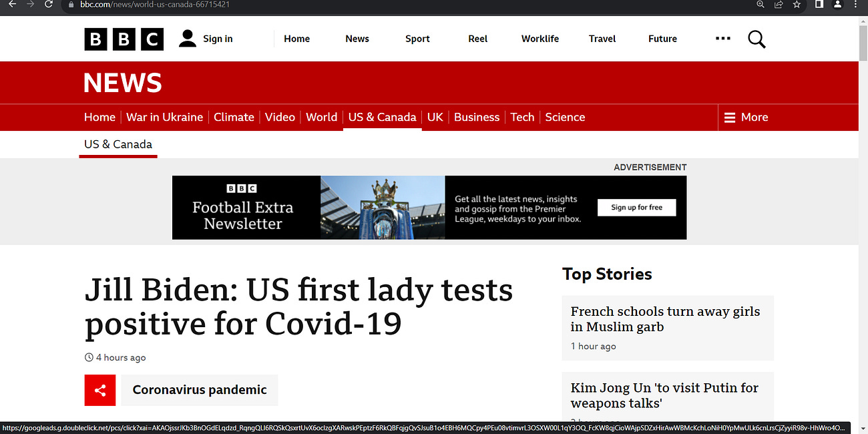This screenshot has height=434, width=868.
Task: Toggle the browser side panel icon
Action: click(819, 4)
